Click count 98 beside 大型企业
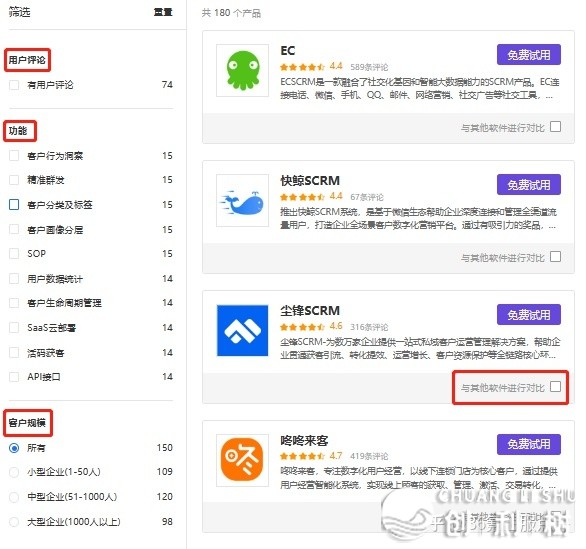Image resolution: width=586 pixels, height=549 pixels. point(167,522)
